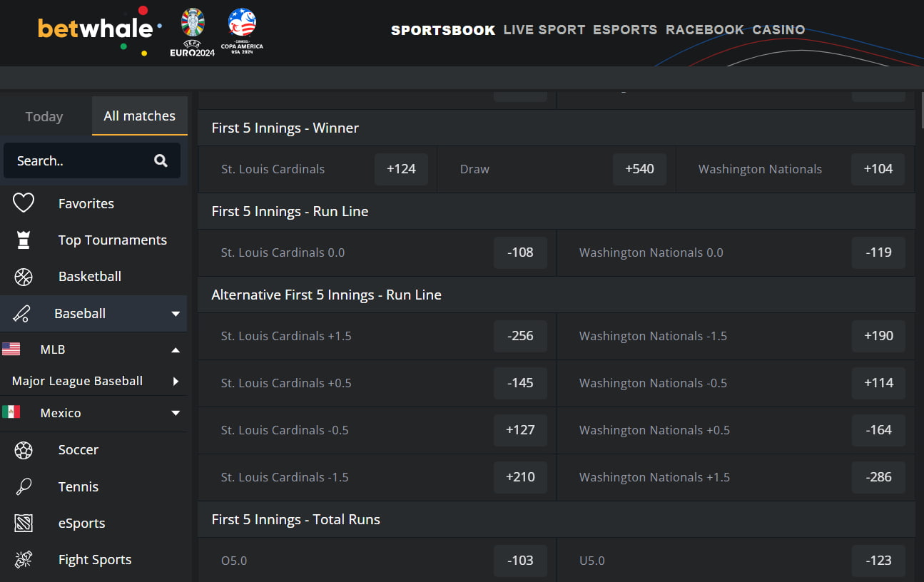
Task: Expand Major League Baseball submenu arrow
Action: coord(176,382)
